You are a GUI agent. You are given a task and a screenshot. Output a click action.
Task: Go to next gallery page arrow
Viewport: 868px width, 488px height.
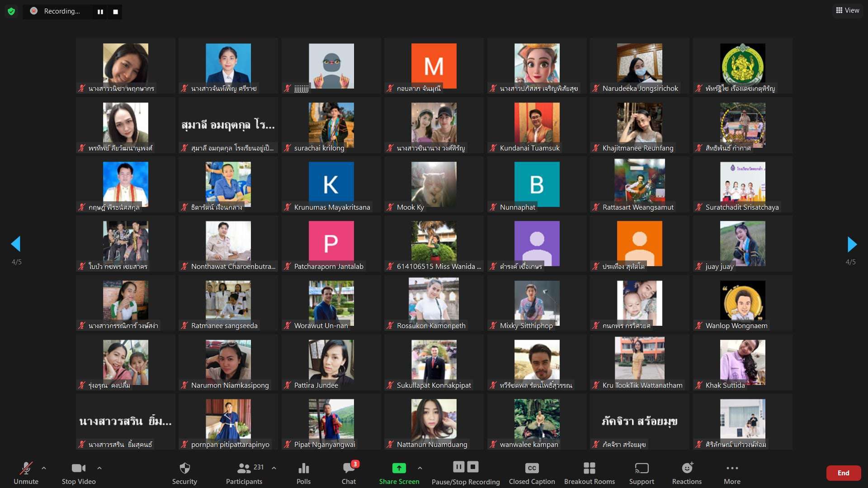tap(851, 244)
